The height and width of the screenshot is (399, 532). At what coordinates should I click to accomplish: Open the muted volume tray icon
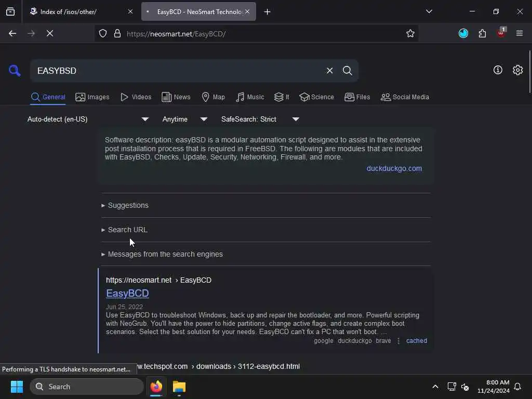tap(465, 387)
